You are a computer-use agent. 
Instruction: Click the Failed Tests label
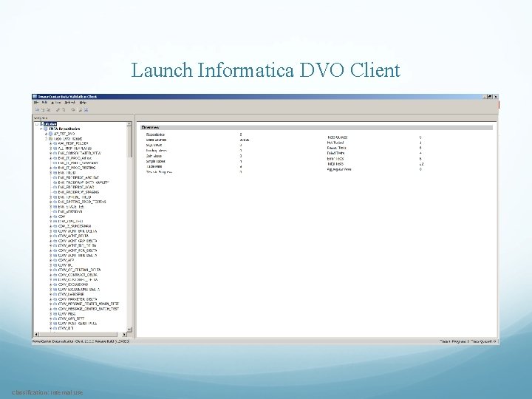335,154
